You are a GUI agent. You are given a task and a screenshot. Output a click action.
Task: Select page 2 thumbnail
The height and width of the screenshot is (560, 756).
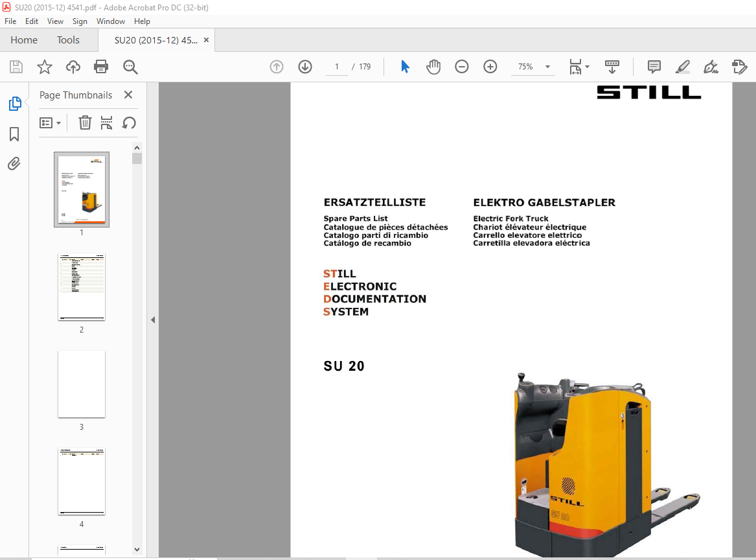[82, 287]
